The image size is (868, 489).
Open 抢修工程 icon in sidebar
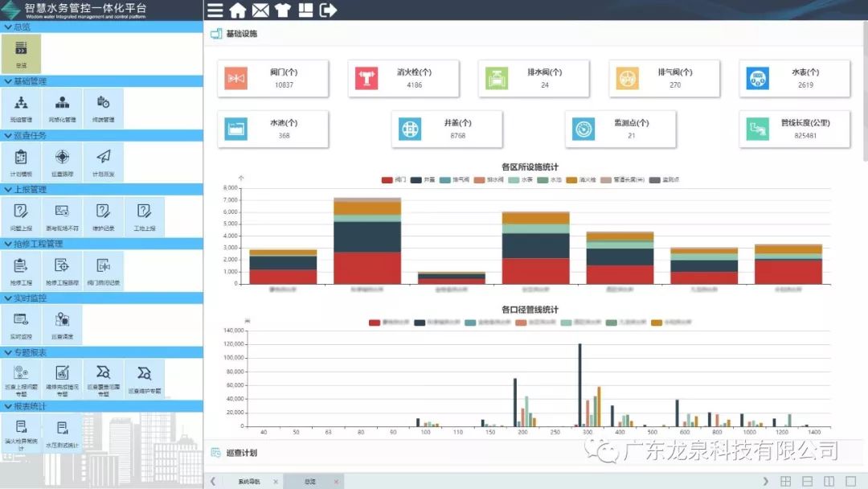click(21, 269)
